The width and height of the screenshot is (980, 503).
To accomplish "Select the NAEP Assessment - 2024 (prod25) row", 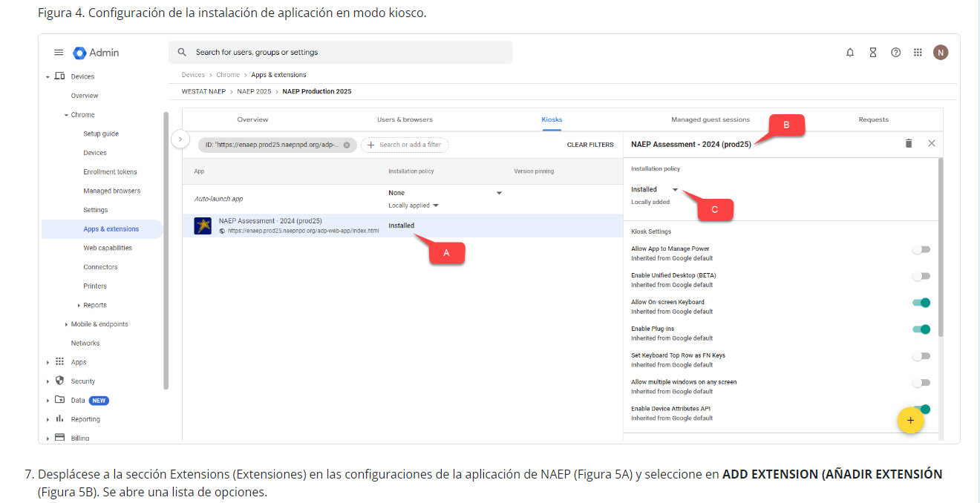I will 402,226.
